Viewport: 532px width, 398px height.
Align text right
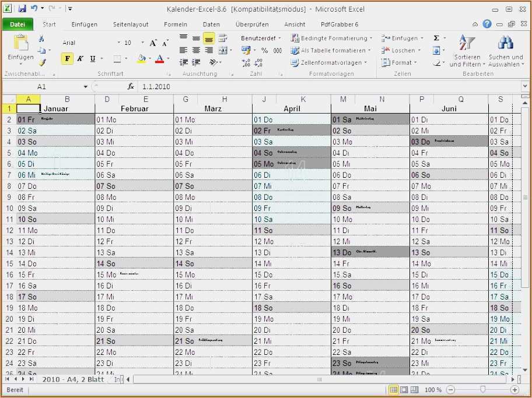[209, 50]
